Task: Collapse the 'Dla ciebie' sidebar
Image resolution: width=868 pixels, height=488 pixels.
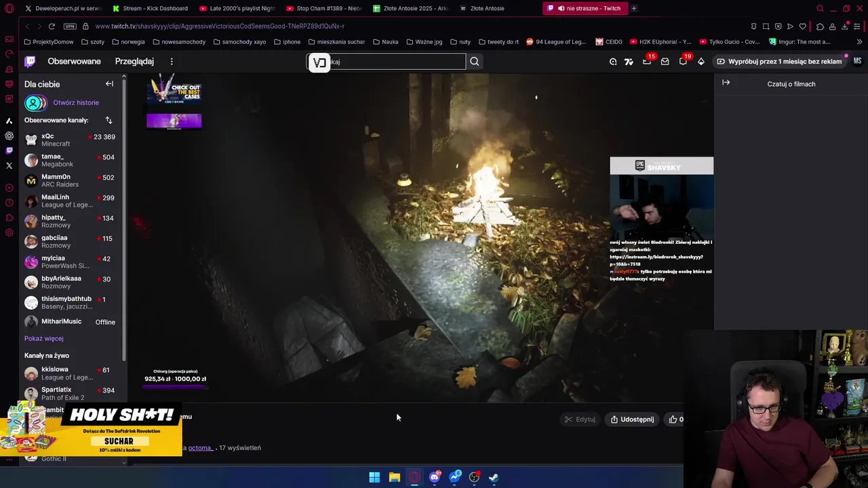Action: (x=109, y=84)
